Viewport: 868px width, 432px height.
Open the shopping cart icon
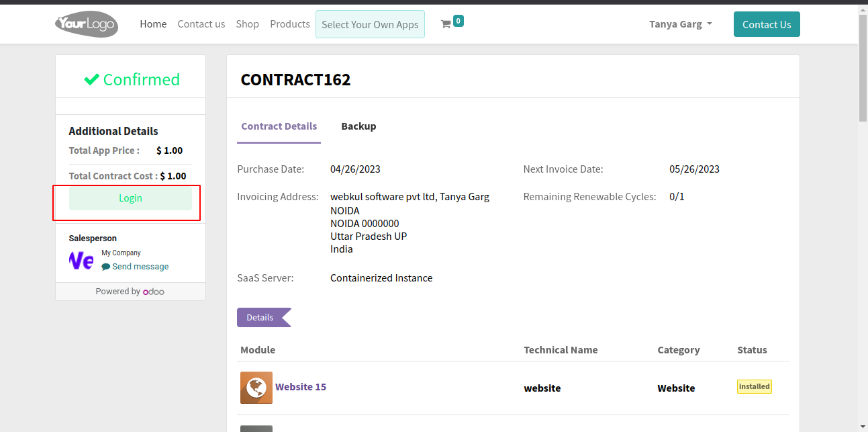coord(445,24)
